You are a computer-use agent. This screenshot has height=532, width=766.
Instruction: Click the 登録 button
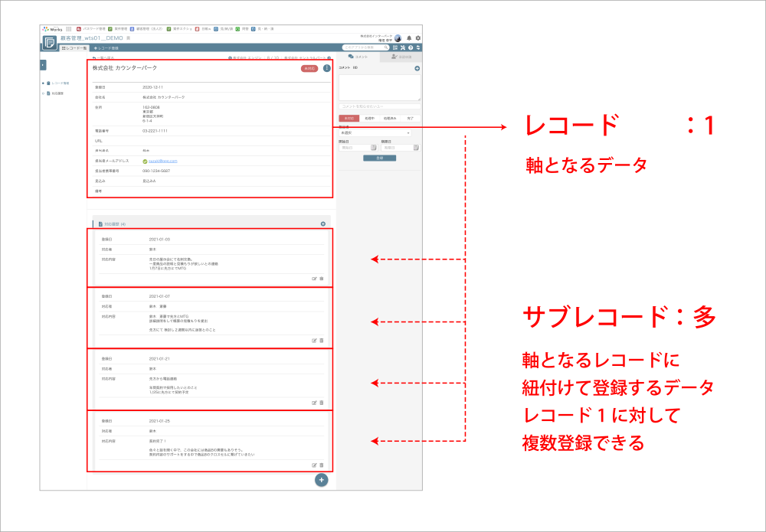379,158
